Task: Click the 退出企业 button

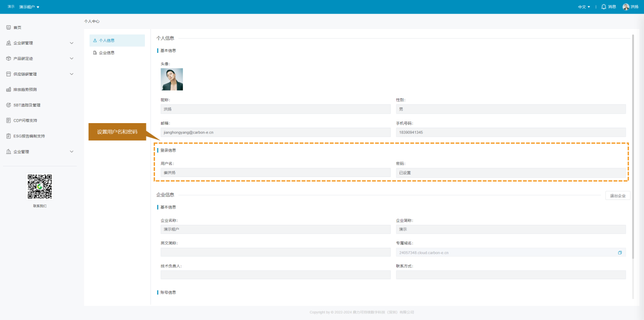Action: (618, 195)
